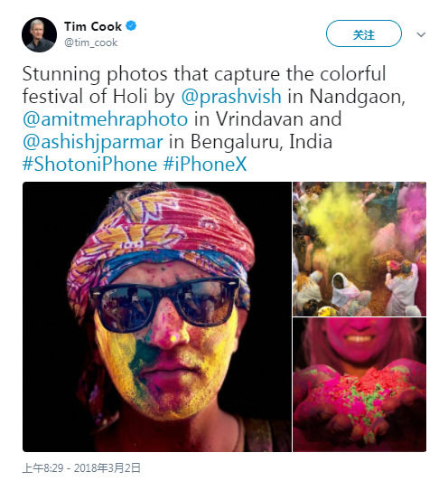Open the Tim Cook display name

tap(93, 26)
